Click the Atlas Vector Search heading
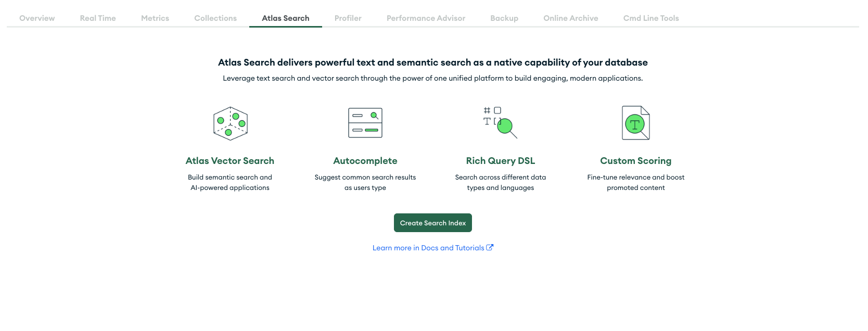 point(230,161)
